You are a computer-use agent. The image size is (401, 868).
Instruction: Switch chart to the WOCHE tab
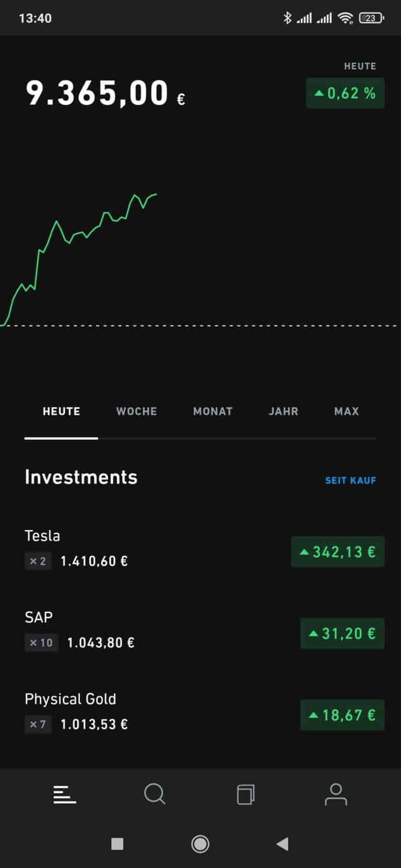(136, 412)
